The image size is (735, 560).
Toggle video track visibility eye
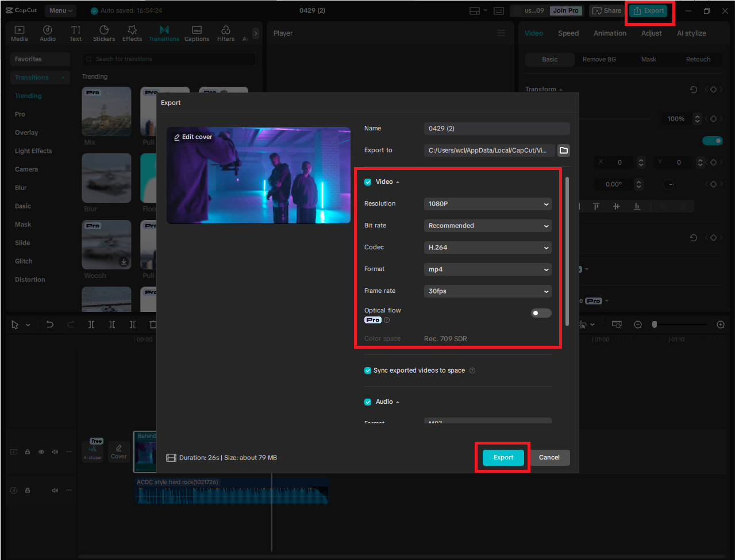41,452
